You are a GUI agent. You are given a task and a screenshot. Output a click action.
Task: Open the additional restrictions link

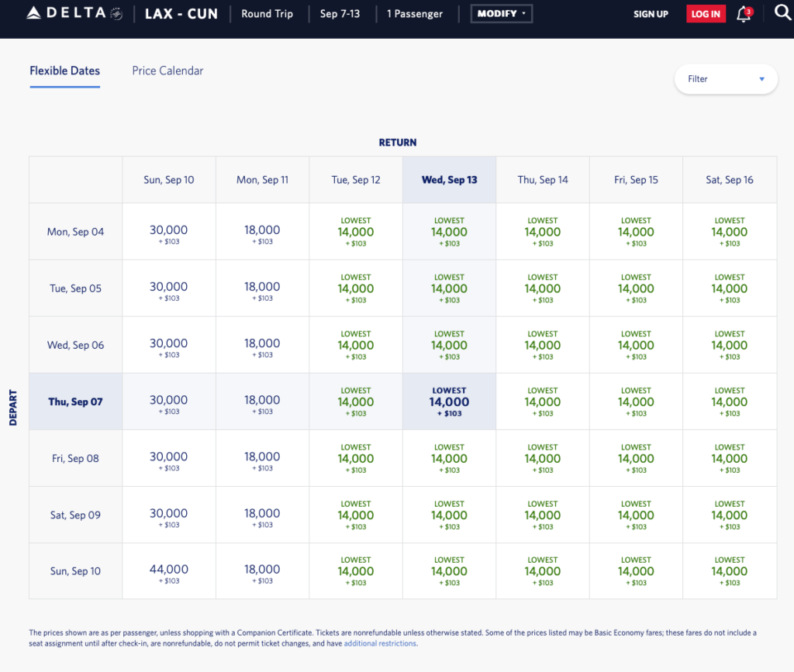(x=380, y=643)
